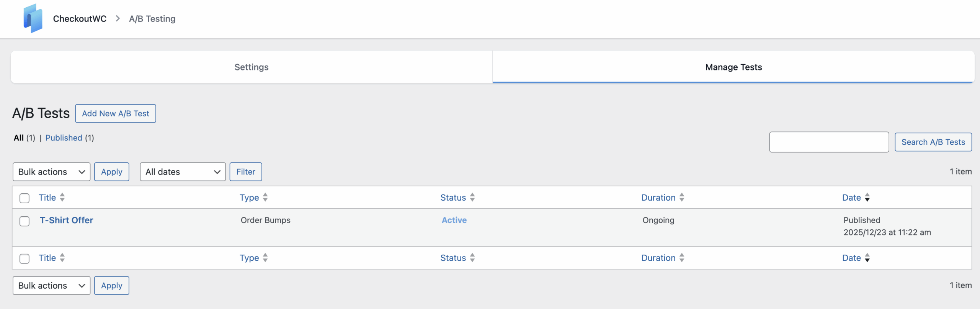Screen dimensions: 980x309
Task: Sort tests using the Type sort arrows
Action: [x=266, y=198]
